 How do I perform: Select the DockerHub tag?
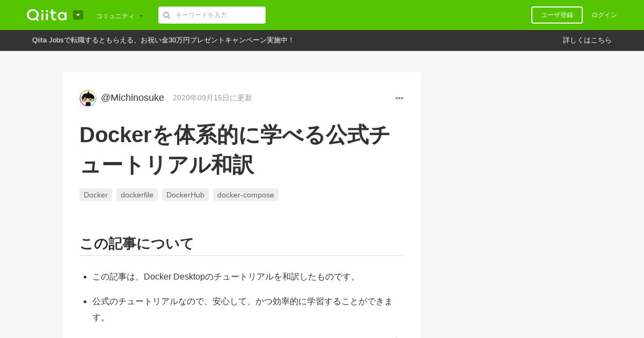(x=185, y=195)
